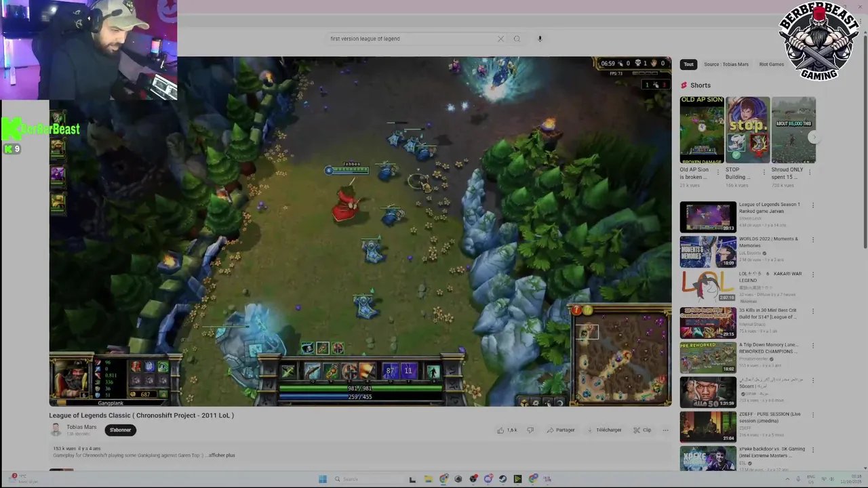
Task: Open options for 'WORLDS 2022' video
Action: (813, 240)
